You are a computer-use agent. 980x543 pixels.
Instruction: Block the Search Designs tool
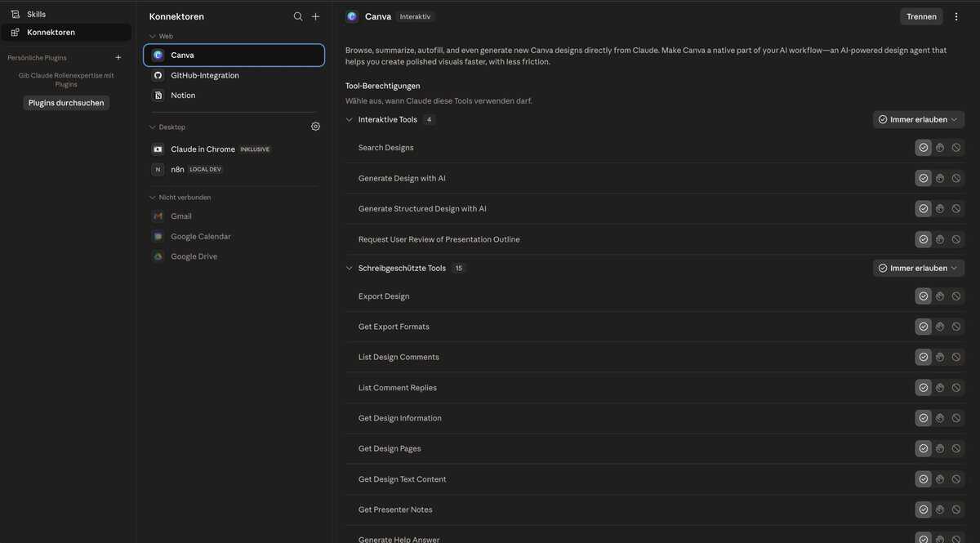click(x=956, y=148)
